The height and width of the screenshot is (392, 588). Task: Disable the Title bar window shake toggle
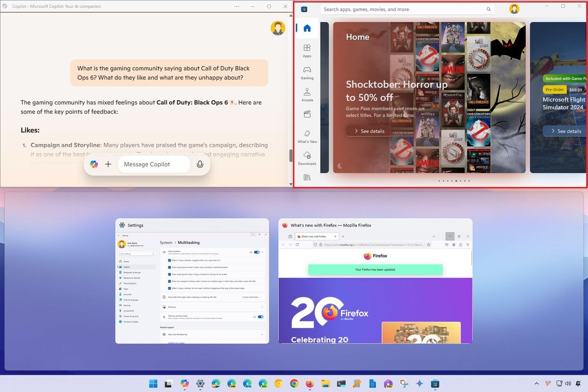pyautogui.click(x=260, y=317)
